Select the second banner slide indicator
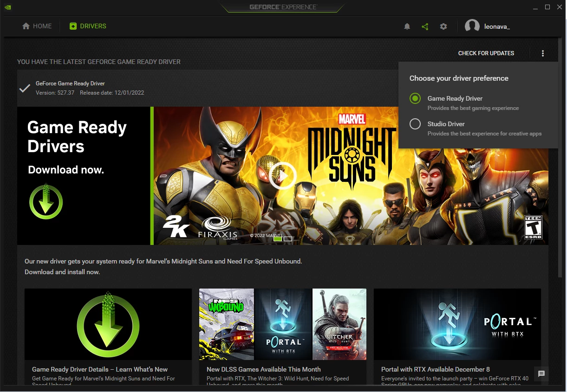The image size is (567, 392). click(288, 239)
